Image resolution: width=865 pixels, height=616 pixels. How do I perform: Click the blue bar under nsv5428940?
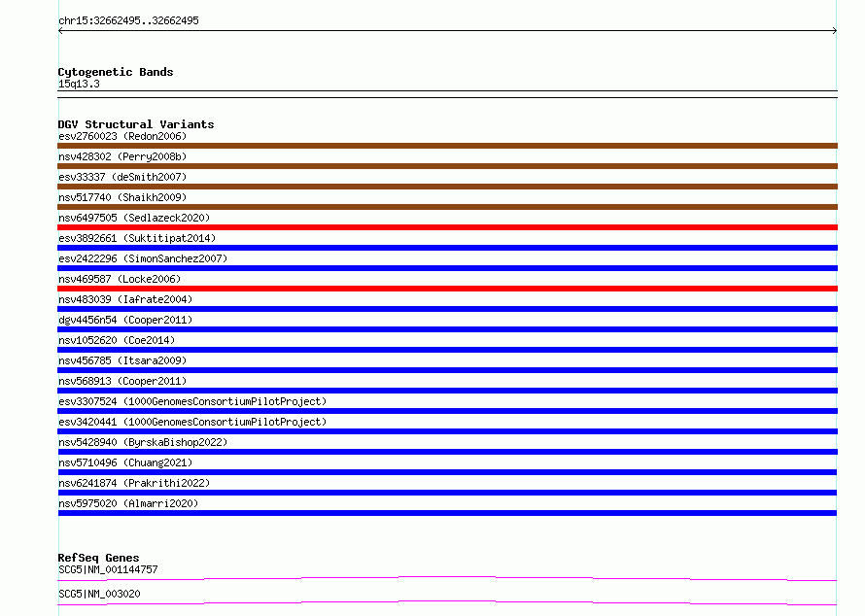coord(447,452)
